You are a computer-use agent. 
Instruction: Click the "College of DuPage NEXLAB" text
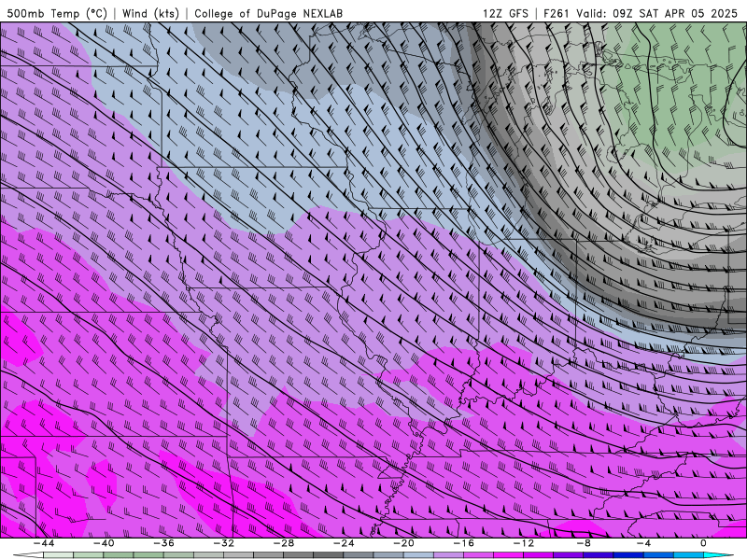268,13
